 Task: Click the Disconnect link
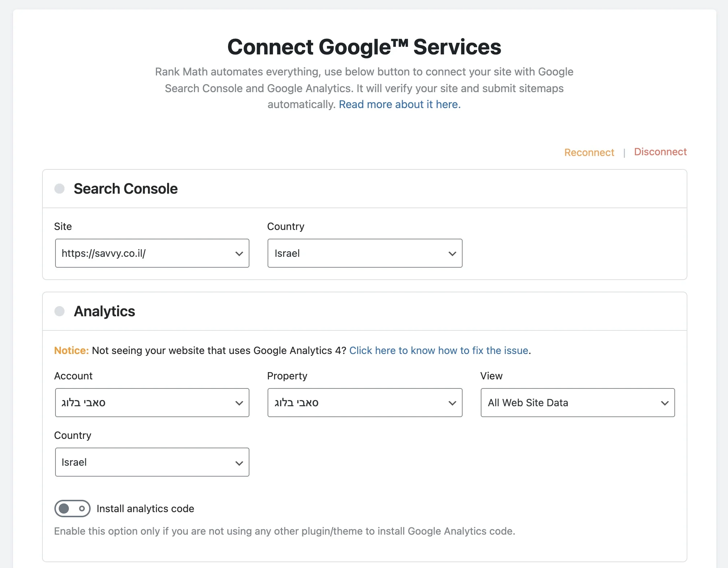pos(660,152)
